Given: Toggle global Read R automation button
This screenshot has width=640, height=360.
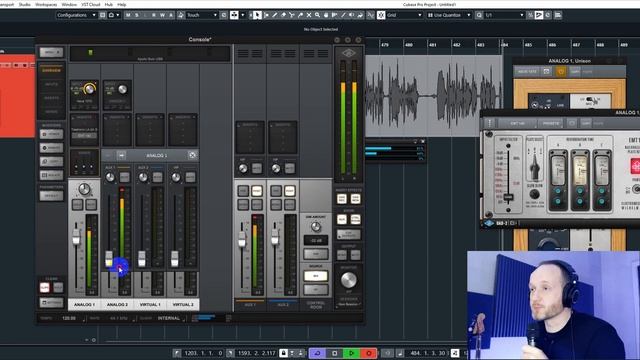Looking at the screenshot, I should 154,15.
